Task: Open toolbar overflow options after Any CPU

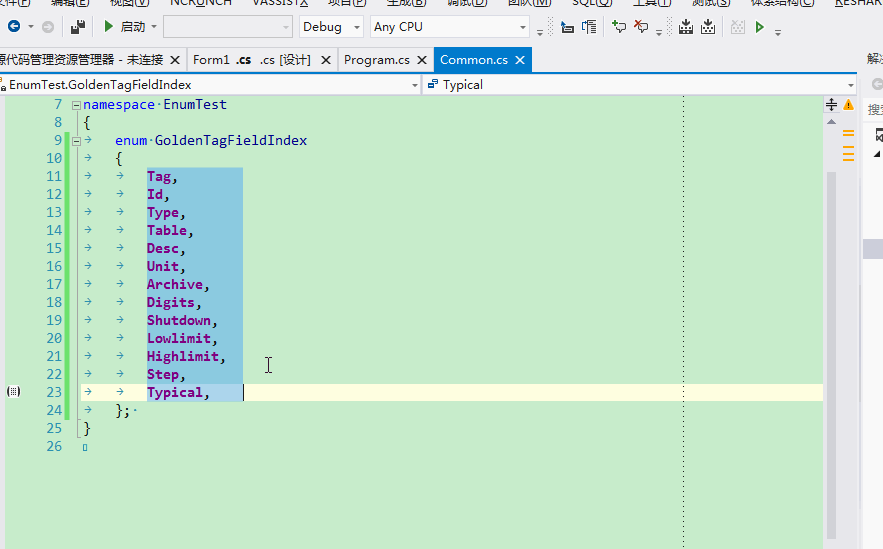Action: pos(540,32)
